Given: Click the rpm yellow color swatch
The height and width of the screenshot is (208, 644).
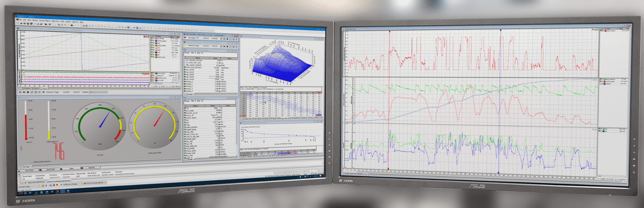Looking at the screenshot, I should click(156, 48).
